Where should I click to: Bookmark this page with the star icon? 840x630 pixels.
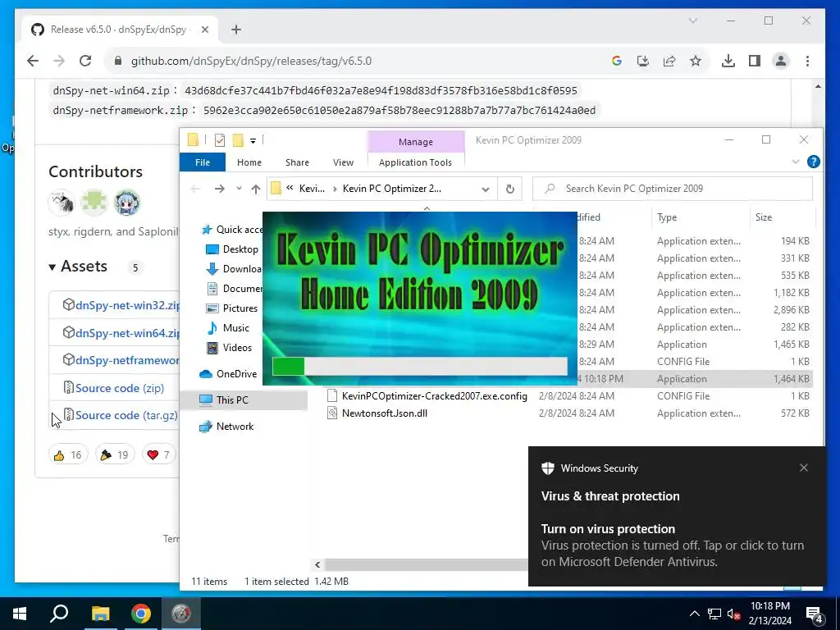click(696, 61)
